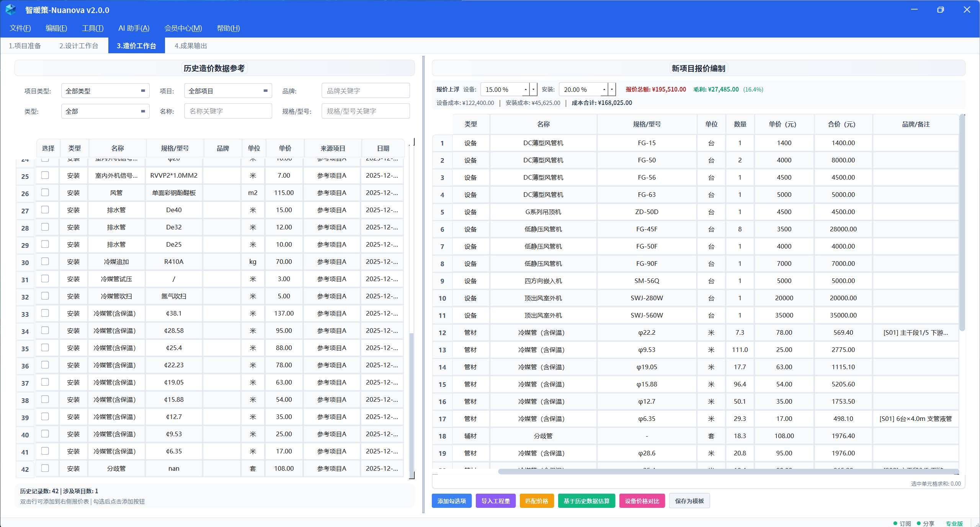Click the Nuanova app logo in the title bar
The width and height of the screenshot is (980, 527).
tap(11, 10)
